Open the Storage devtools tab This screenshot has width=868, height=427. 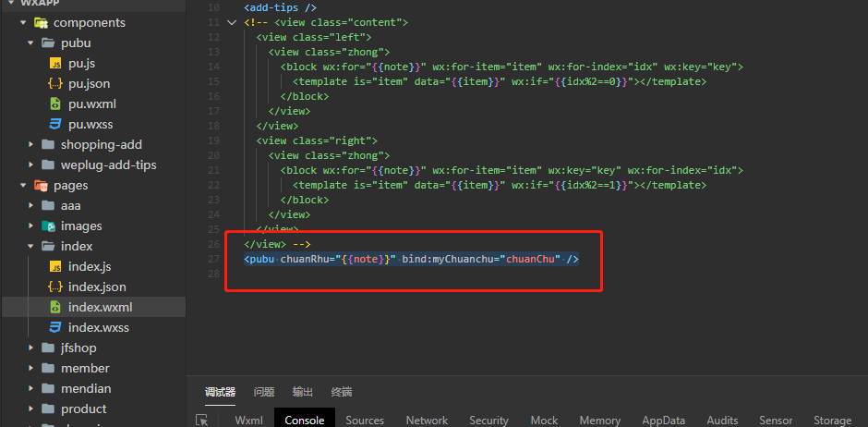tap(833, 421)
